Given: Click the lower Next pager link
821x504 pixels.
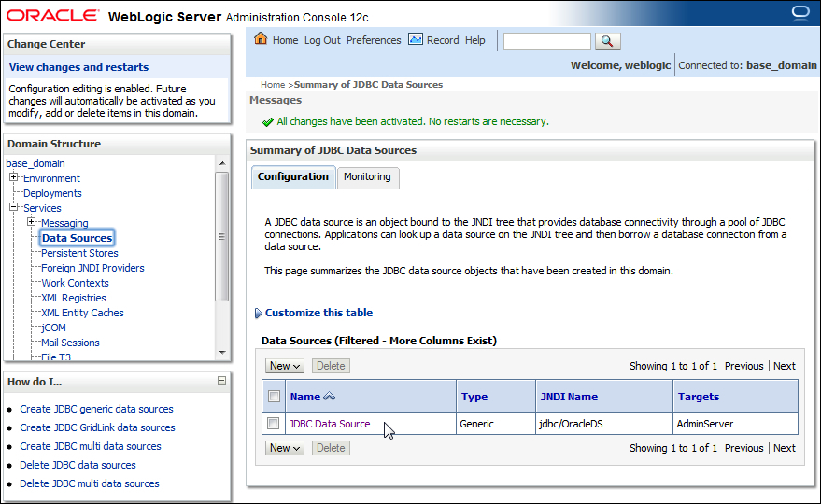Looking at the screenshot, I should (785, 448).
